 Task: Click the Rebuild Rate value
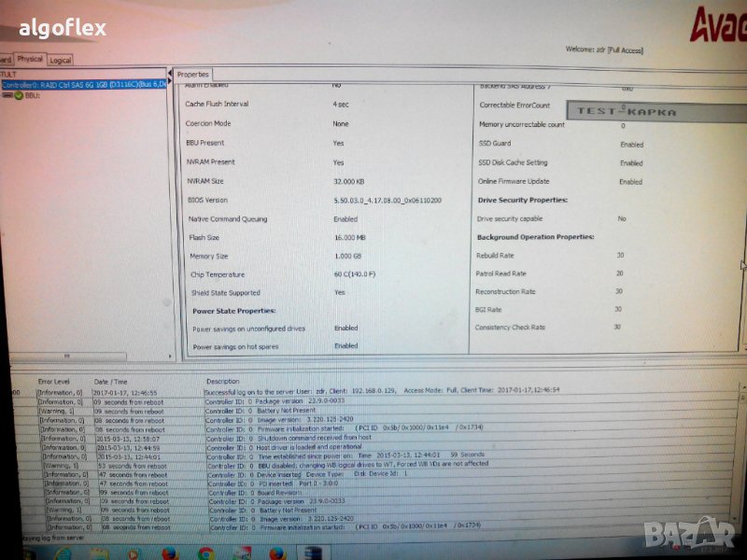point(619,255)
